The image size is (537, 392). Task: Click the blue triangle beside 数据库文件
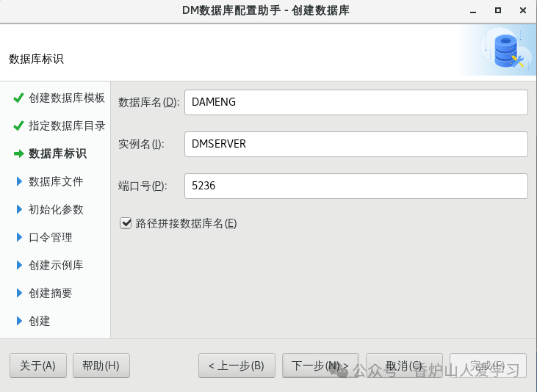click(19, 181)
